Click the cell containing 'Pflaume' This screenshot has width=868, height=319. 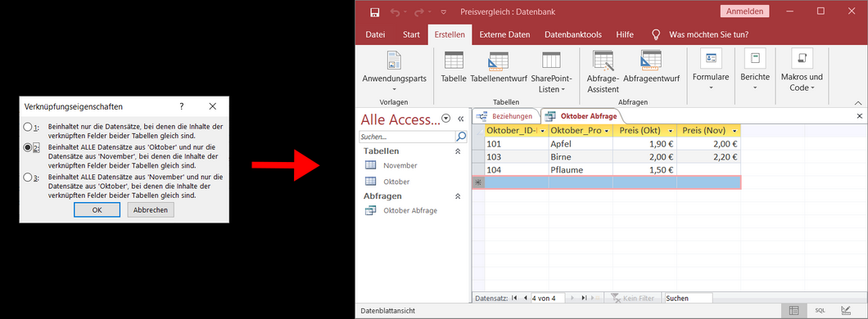tap(580, 170)
